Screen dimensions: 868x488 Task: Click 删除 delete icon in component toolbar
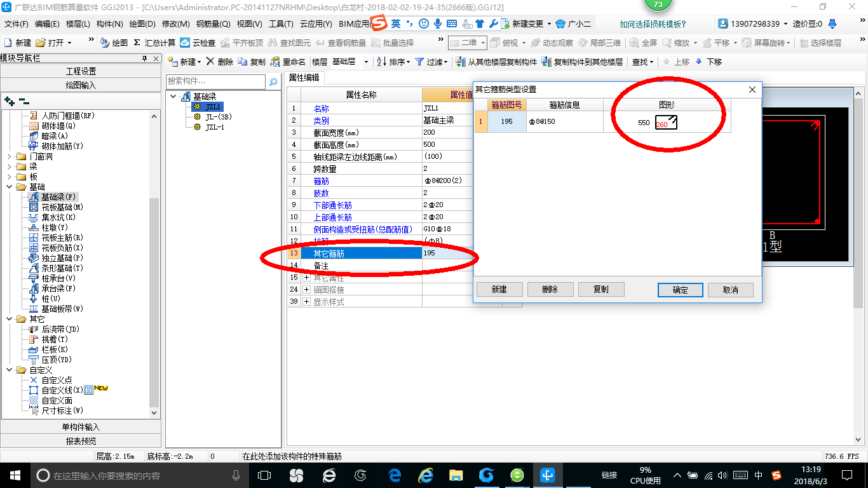pos(220,62)
